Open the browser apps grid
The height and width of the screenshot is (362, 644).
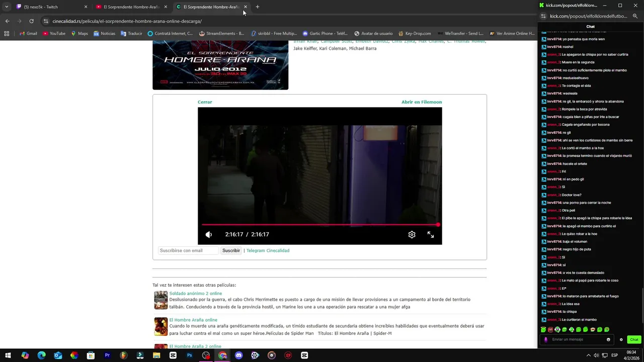pyautogui.click(x=7, y=34)
